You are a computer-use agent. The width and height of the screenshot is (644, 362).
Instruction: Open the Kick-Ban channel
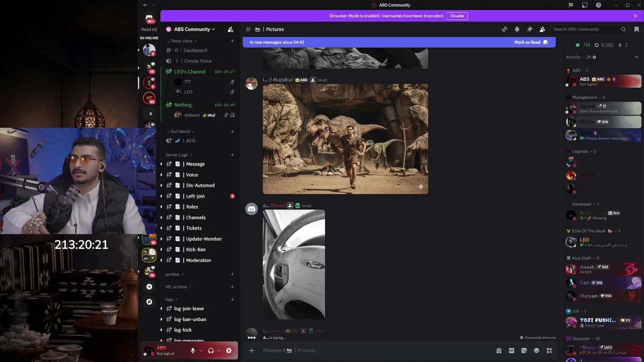point(200,249)
